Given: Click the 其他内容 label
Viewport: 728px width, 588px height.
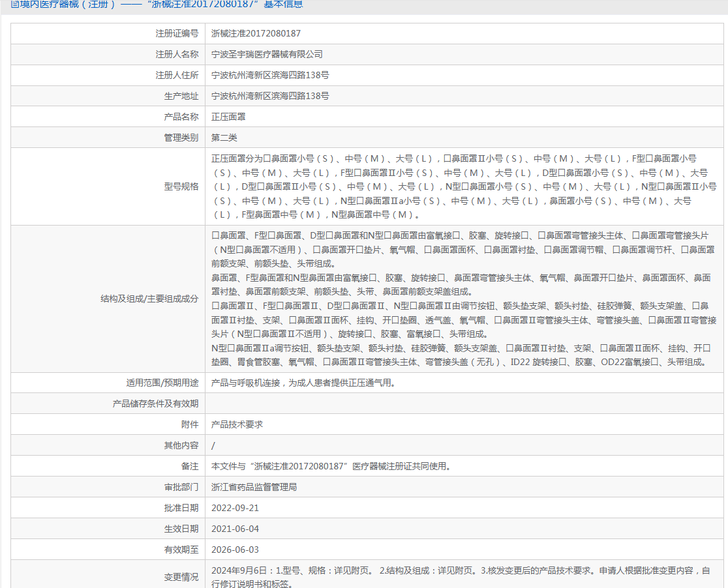Looking at the screenshot, I should [181, 445].
